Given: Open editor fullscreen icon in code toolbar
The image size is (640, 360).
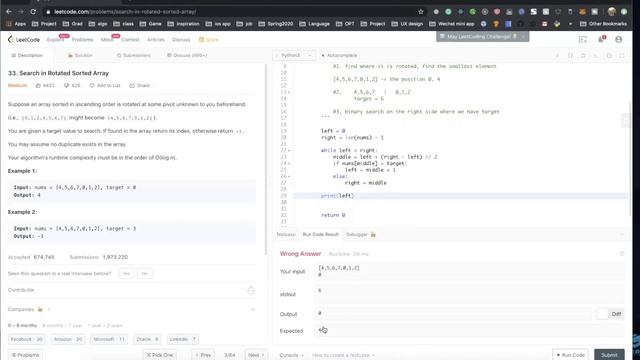Looking at the screenshot, I should point(622,56).
